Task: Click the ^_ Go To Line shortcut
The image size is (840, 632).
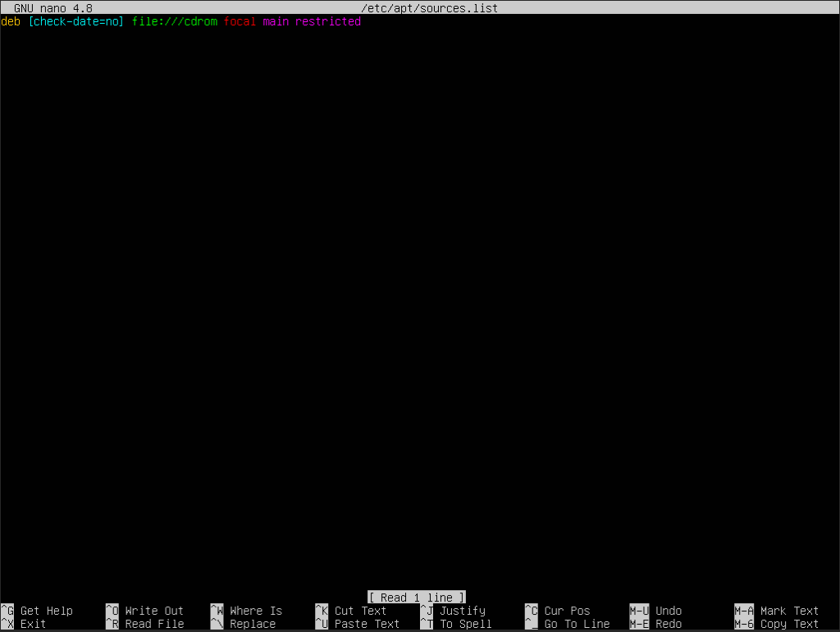Action: (x=568, y=624)
